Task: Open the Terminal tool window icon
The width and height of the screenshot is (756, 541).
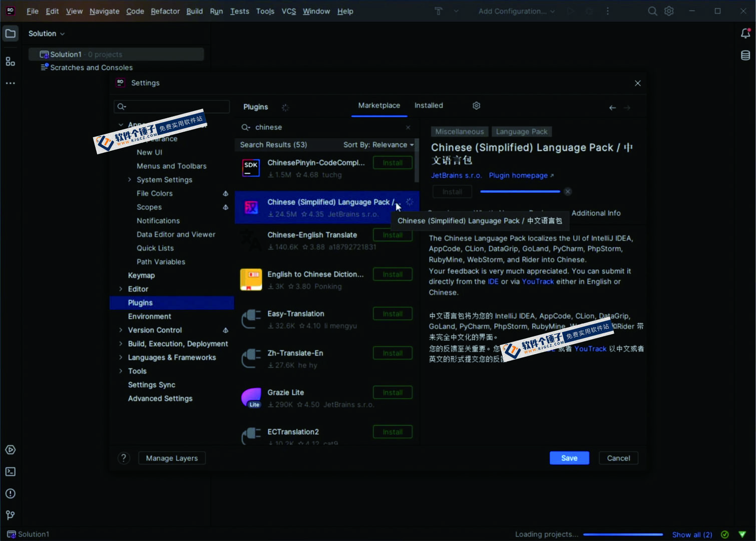Action: (10, 472)
